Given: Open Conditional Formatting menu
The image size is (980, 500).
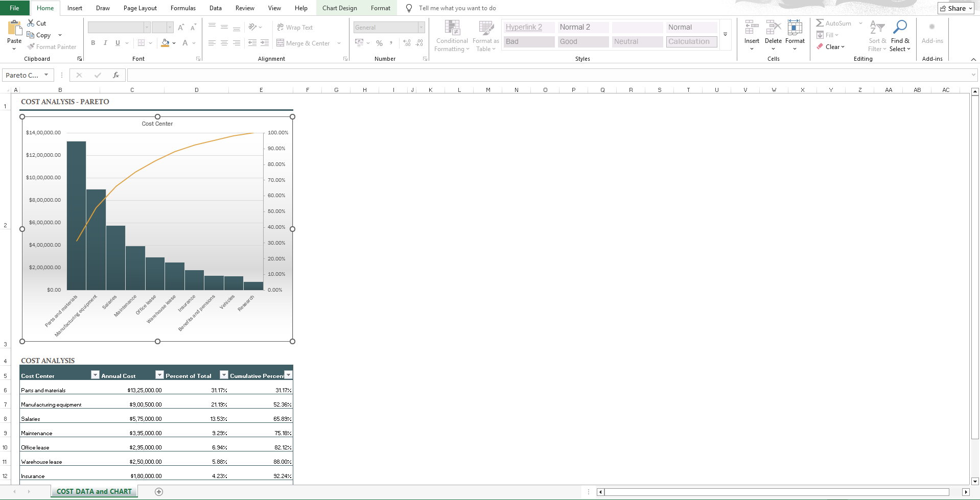Looking at the screenshot, I should tap(452, 36).
